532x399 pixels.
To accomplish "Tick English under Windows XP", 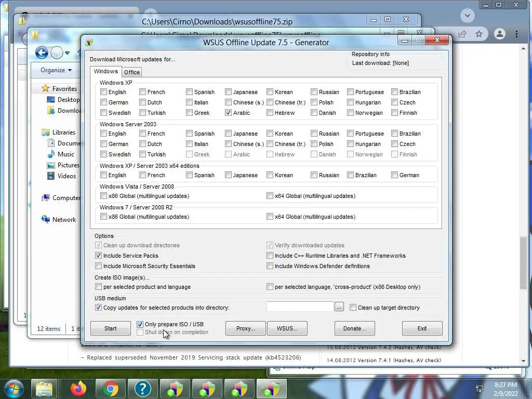I will pyautogui.click(x=103, y=91).
